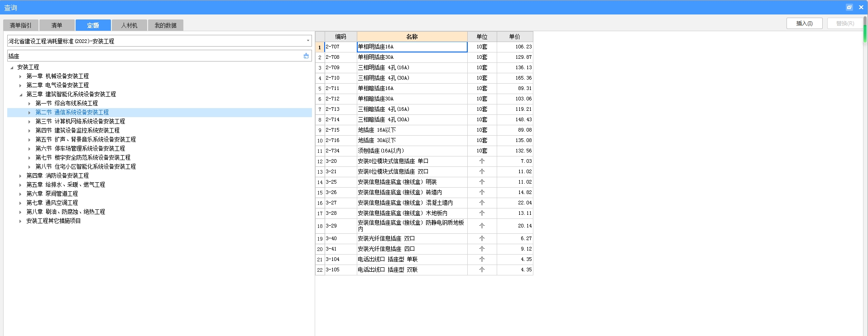Screen dimensions: 868x336
Task: Expand 第五章 给排水、采暖、燃气工程
Action: click(x=20, y=185)
